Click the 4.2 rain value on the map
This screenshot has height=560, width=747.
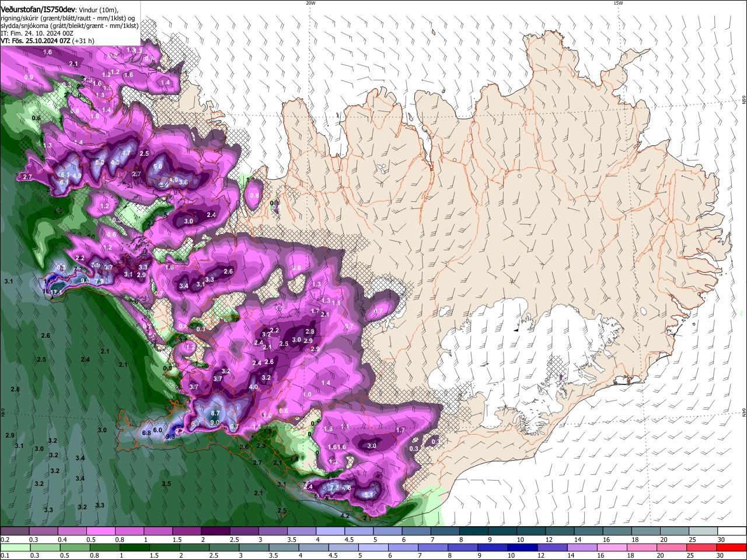(x=344, y=516)
